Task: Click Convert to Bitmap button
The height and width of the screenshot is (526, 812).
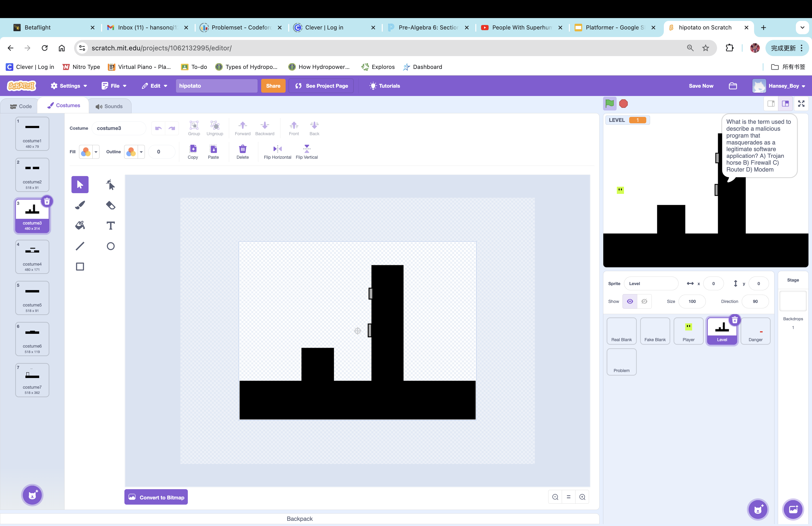Action: [x=156, y=497]
